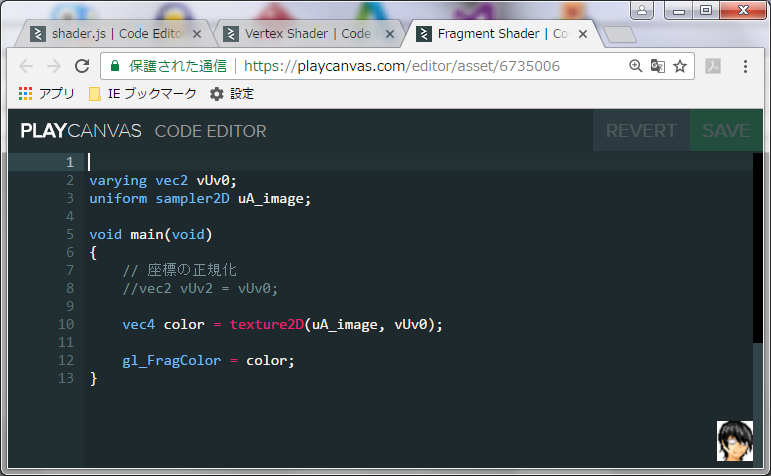
Task: Close the Fragment Shader tab
Action: 583,34
